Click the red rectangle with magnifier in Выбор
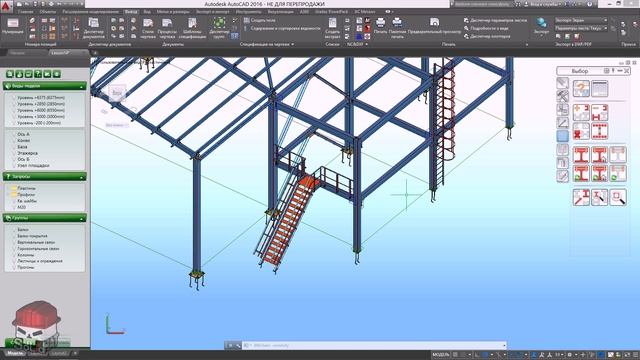 point(618,197)
